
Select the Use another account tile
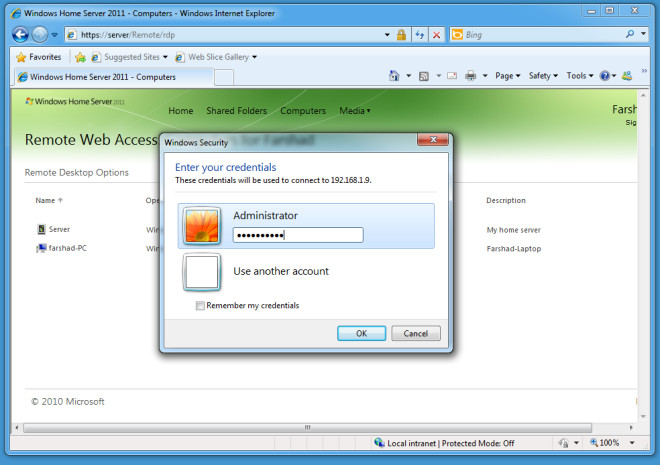[306, 272]
